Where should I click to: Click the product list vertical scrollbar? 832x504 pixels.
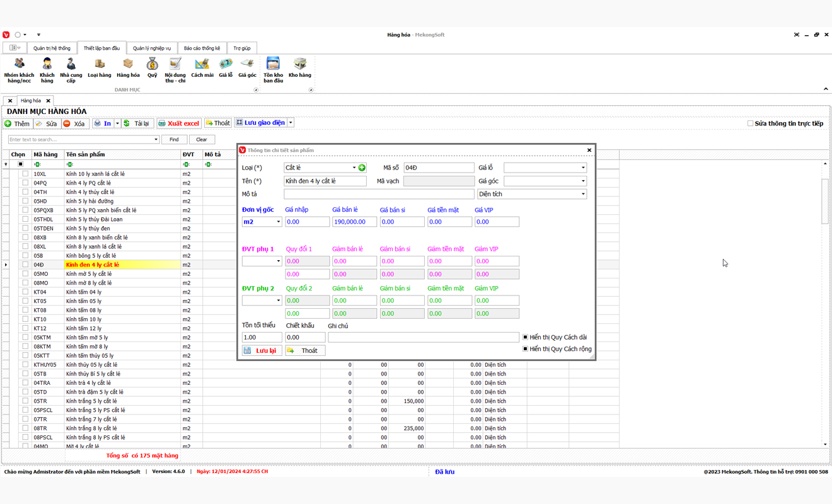[x=825, y=202]
